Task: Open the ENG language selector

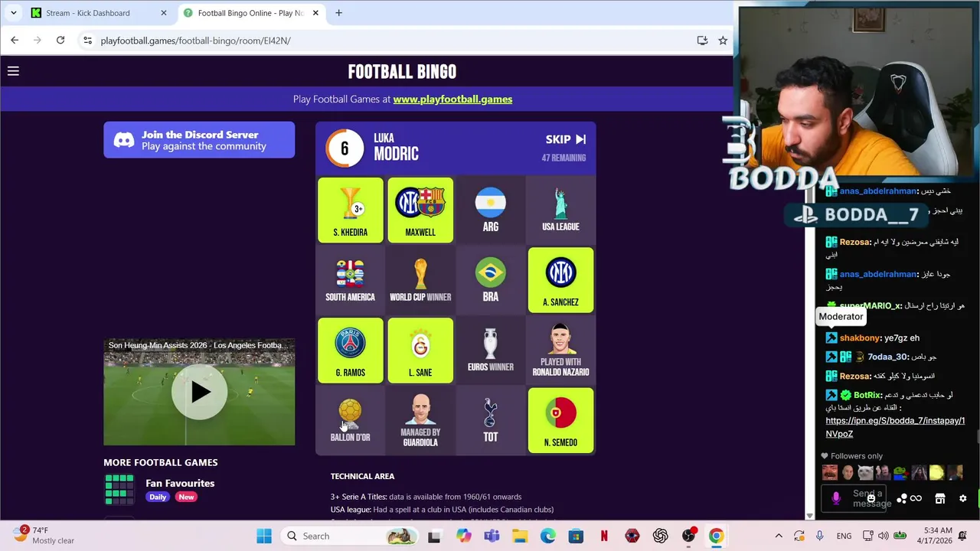Action: (844, 536)
